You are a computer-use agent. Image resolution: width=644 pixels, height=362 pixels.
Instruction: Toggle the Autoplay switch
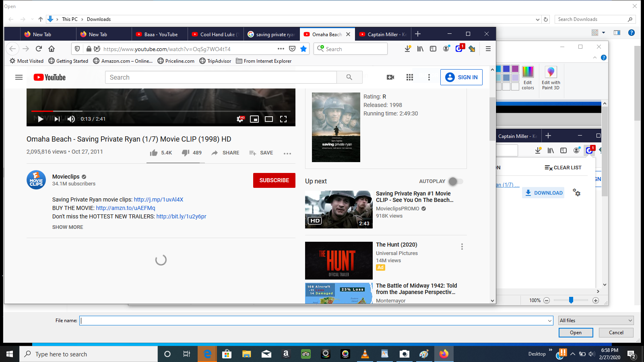point(456,181)
